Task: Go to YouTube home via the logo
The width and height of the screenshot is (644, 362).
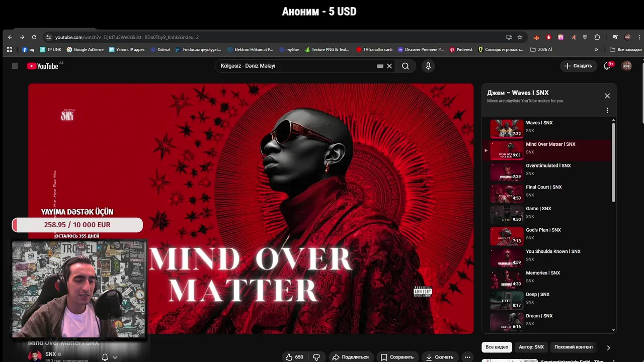Action: pyautogui.click(x=43, y=66)
